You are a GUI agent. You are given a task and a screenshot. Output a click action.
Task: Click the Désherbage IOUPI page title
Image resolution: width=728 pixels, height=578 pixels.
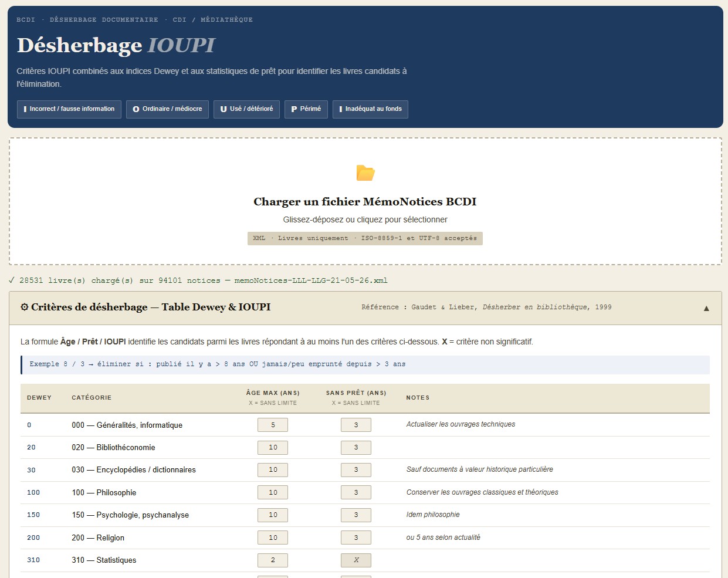click(116, 45)
